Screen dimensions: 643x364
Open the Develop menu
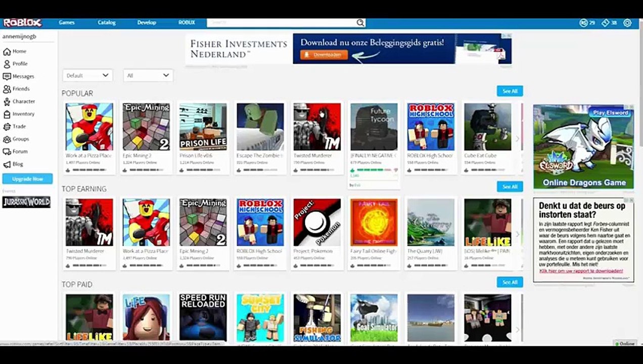click(147, 23)
